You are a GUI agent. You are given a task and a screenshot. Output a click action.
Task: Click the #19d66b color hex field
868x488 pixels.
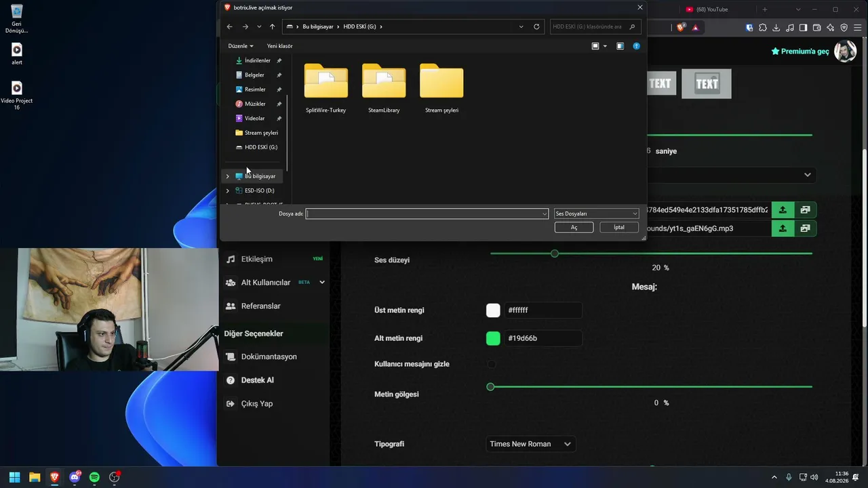point(542,338)
